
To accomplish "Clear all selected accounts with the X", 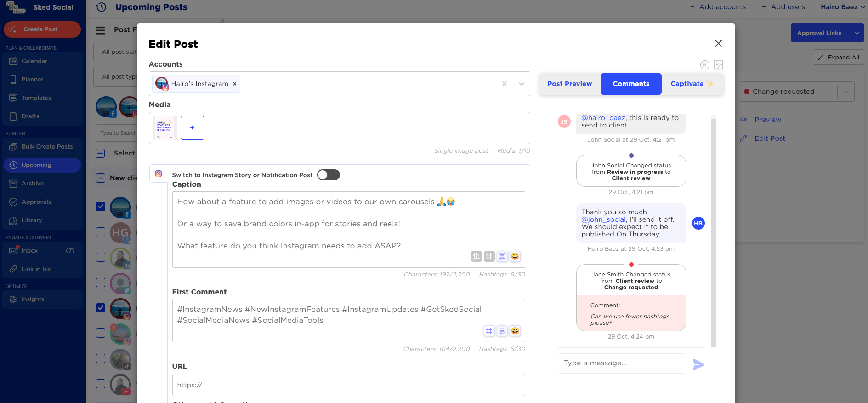I will (x=504, y=84).
